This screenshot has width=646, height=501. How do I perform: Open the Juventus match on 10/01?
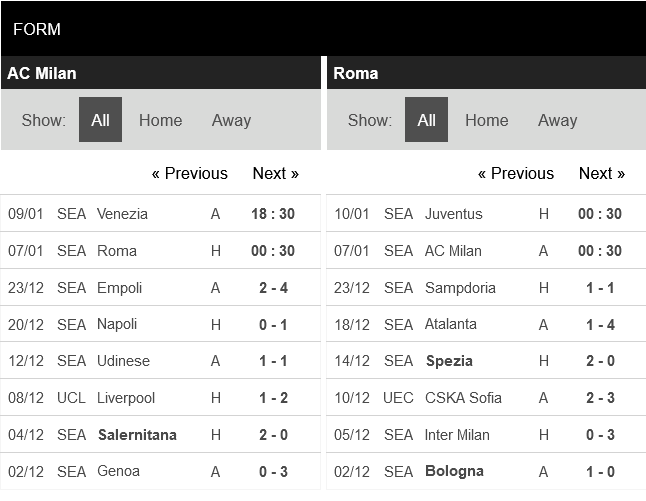tap(453, 214)
